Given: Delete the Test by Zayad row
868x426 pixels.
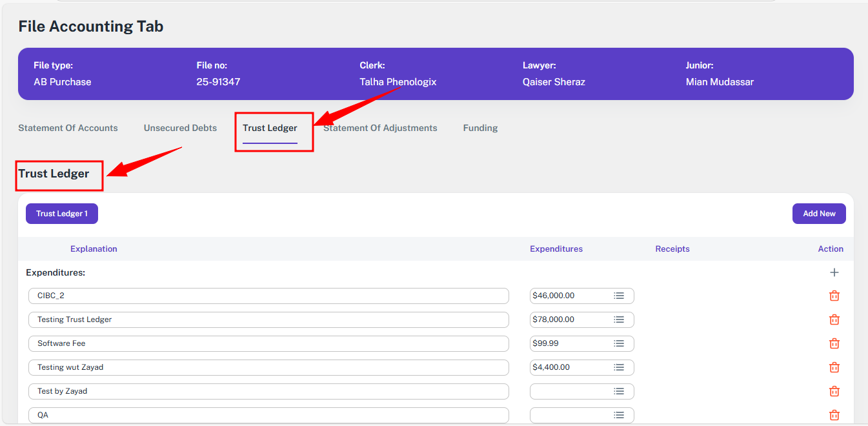Looking at the screenshot, I should [834, 391].
